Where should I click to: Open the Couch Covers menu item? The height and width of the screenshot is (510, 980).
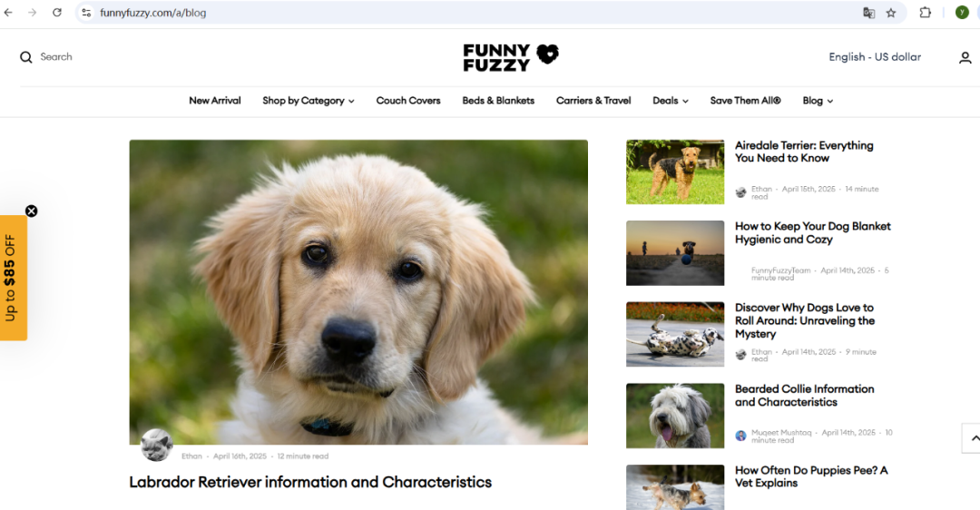pos(408,101)
